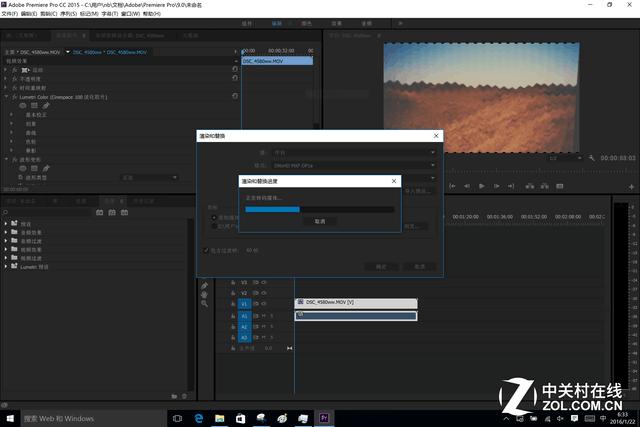This screenshot has height=427, width=640.
Task: Select the Pen tool in timeline toolbox
Action: click(x=204, y=286)
